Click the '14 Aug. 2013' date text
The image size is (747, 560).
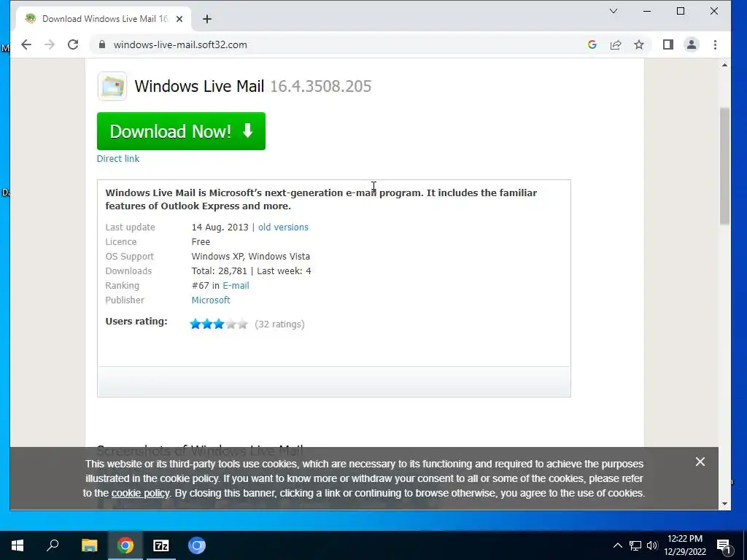pos(220,227)
